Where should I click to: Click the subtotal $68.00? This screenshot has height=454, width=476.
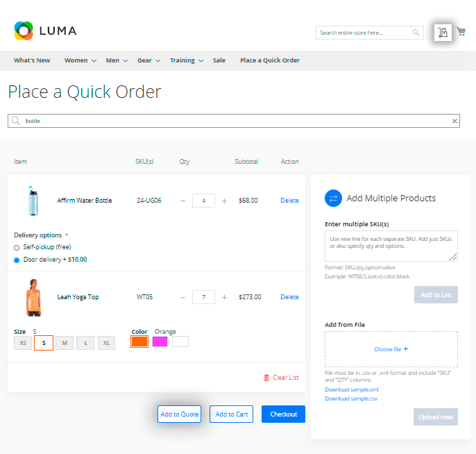pos(248,201)
